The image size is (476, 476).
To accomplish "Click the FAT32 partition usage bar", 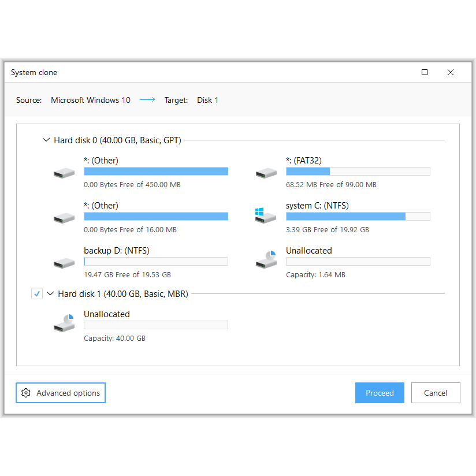I will coord(358,171).
